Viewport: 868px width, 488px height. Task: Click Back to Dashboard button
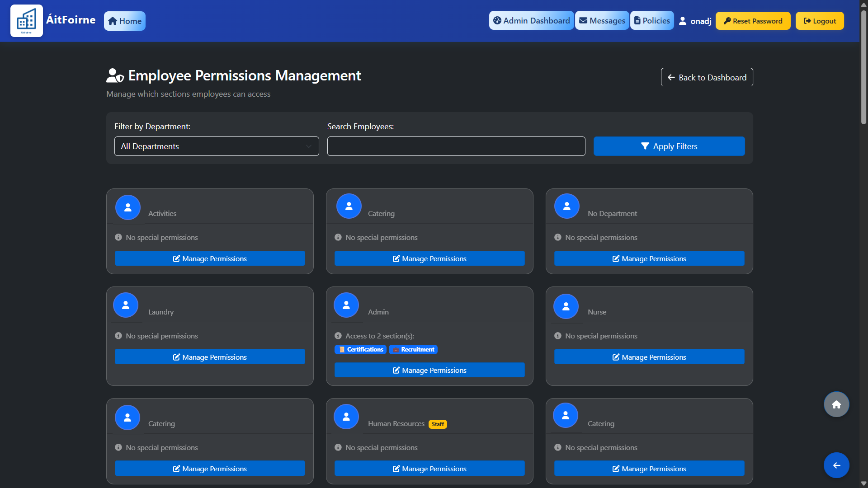click(707, 77)
